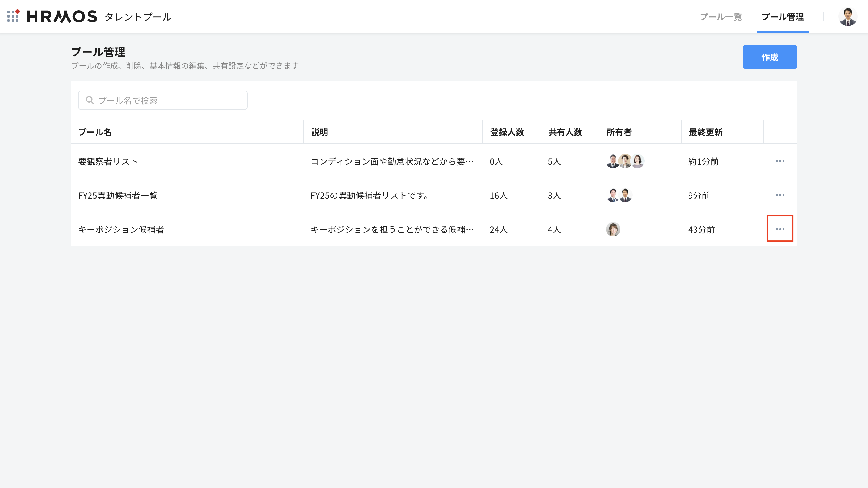Screen dimensions: 868x488
Task: Click the 登録人数 column header
Action: point(507,132)
